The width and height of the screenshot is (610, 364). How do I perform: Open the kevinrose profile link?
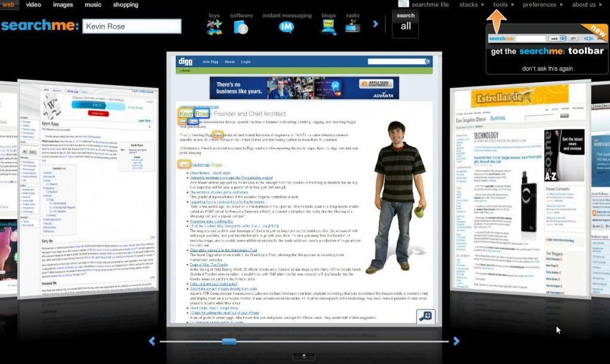(x=200, y=165)
